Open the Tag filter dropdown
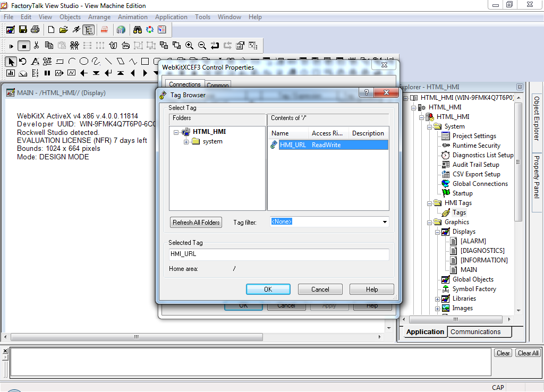This screenshot has width=544, height=392. (x=385, y=221)
